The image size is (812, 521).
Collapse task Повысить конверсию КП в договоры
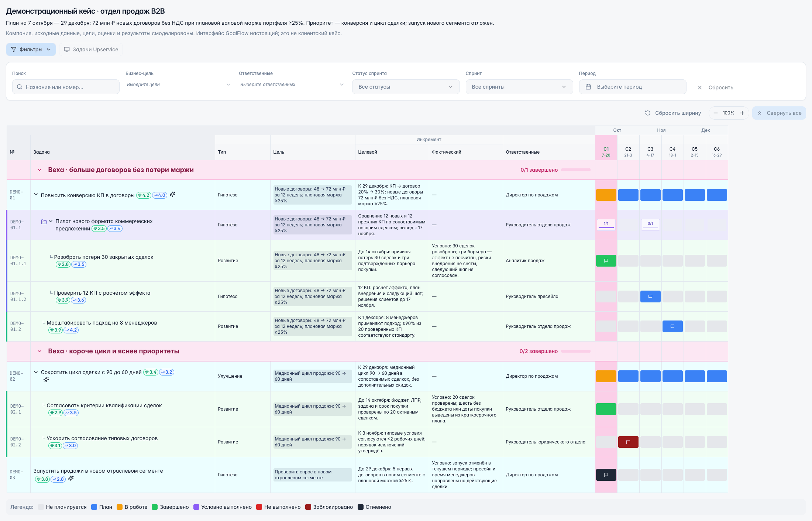point(36,195)
